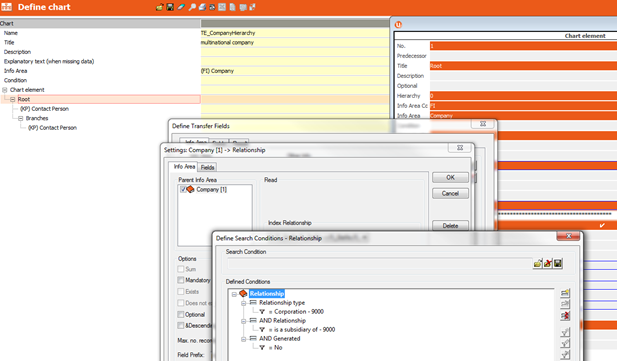Select (KP) Contact Person under Branches
This screenshot has width=617, height=361.
[x=52, y=128]
